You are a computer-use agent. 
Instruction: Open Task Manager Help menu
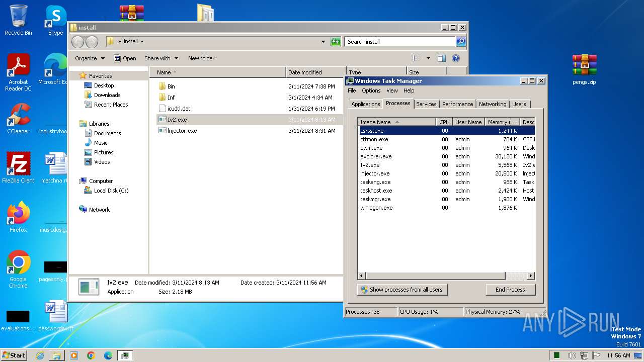[x=409, y=90]
